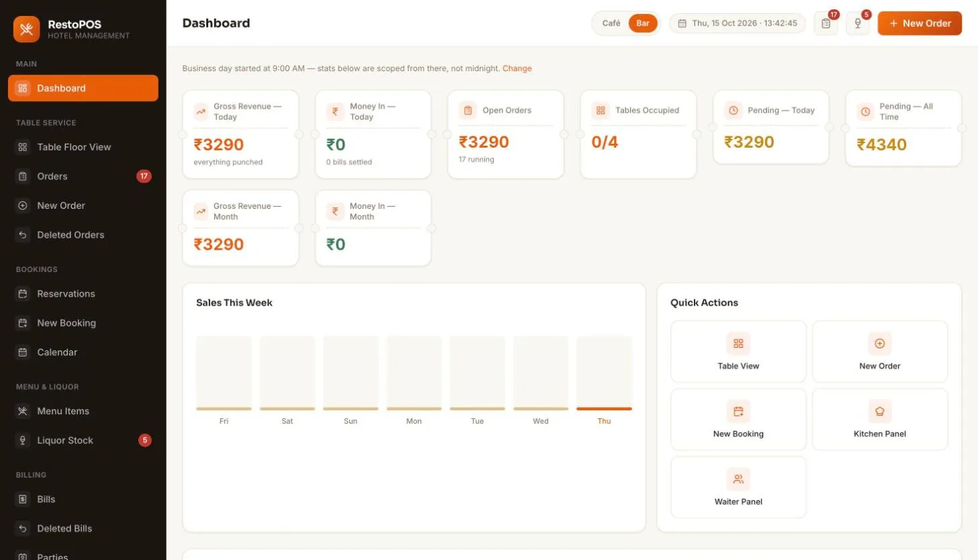Click the Pending Today clock icon

[733, 110]
